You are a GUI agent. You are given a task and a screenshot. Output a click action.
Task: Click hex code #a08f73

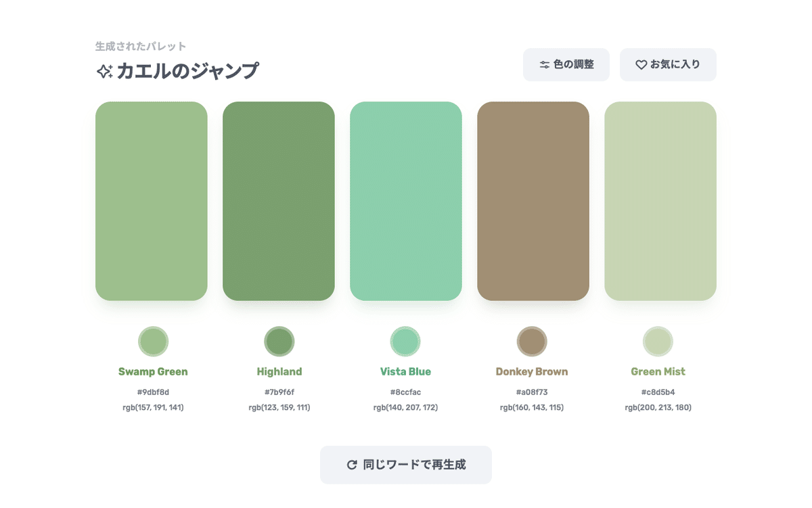click(x=532, y=392)
